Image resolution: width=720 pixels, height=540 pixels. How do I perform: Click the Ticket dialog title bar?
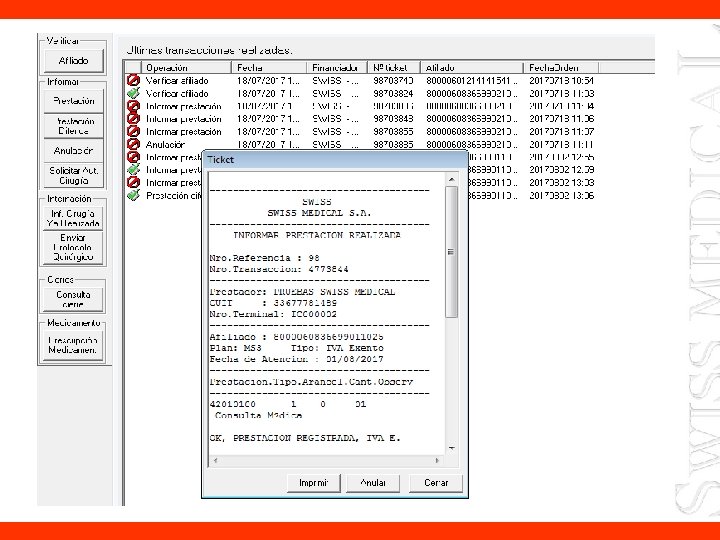[335, 160]
